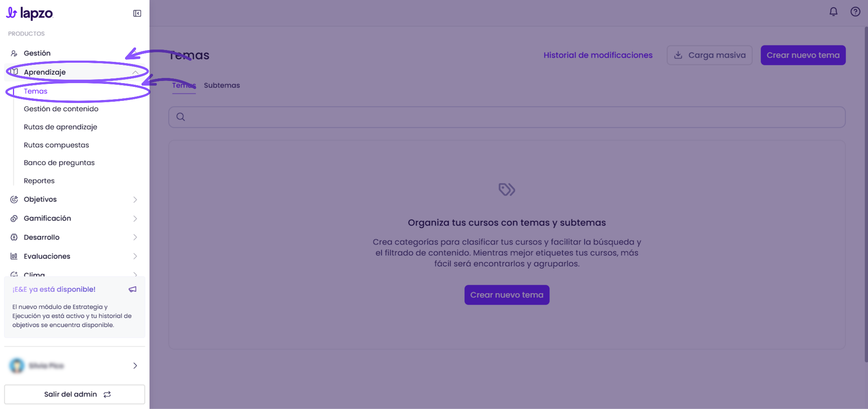868x409 pixels.
Task: Click the Gamificación icon
Action: pyautogui.click(x=14, y=219)
